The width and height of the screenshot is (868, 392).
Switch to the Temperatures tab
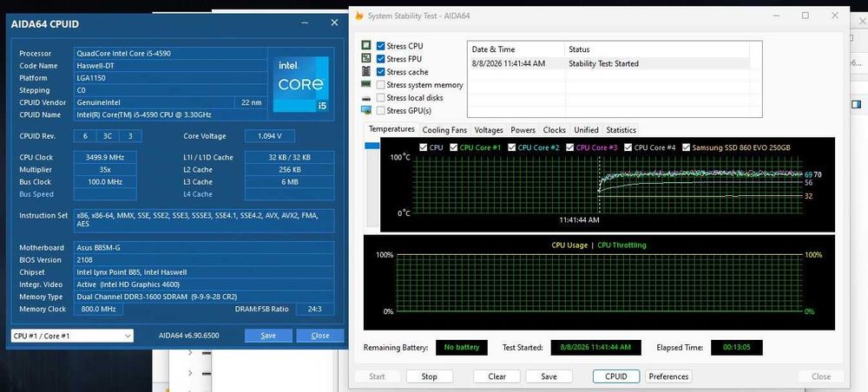click(x=391, y=129)
